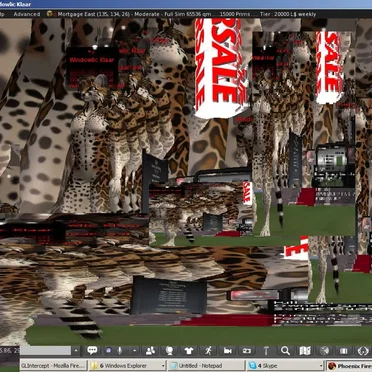The height and width of the screenshot is (372, 372).
Task: Open the mini-map globe icon
Action: 324,350
